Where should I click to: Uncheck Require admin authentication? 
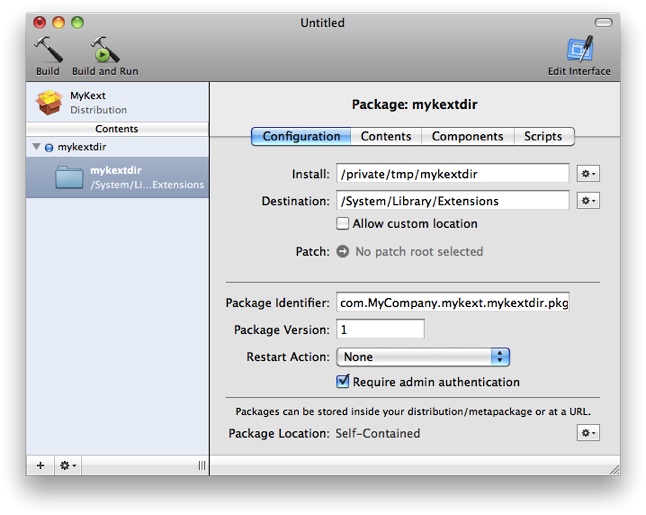coord(343,382)
